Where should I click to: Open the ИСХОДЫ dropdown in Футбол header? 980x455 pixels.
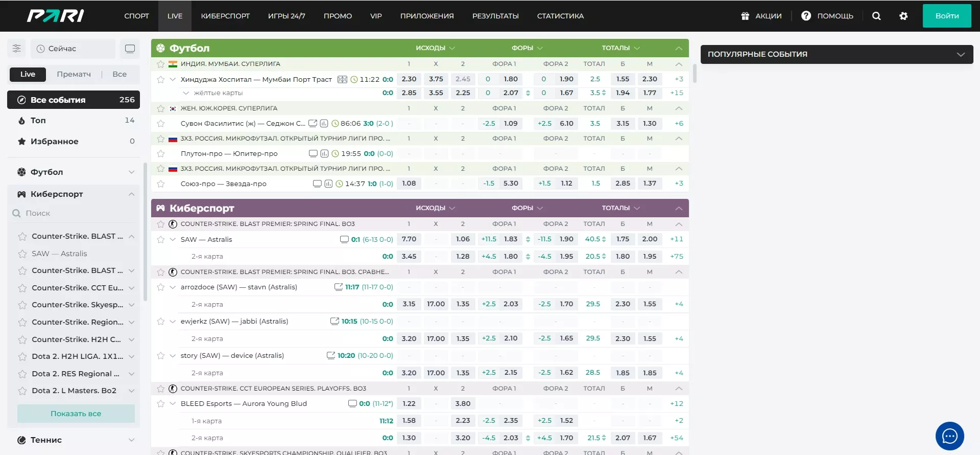tap(435, 48)
